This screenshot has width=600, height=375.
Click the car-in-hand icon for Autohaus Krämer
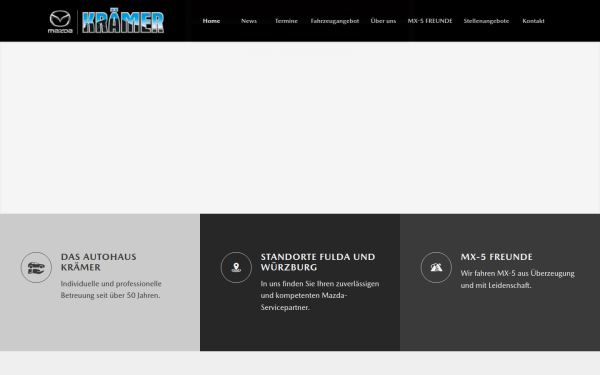(x=36, y=267)
